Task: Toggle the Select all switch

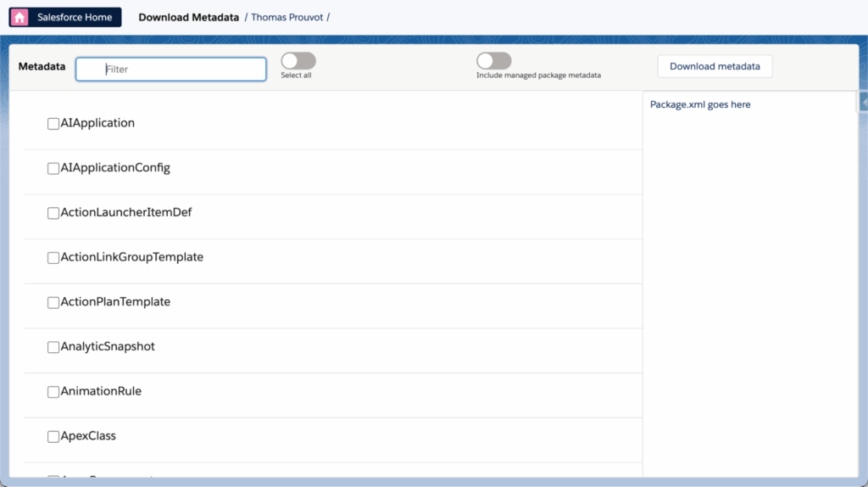Action: [x=298, y=61]
